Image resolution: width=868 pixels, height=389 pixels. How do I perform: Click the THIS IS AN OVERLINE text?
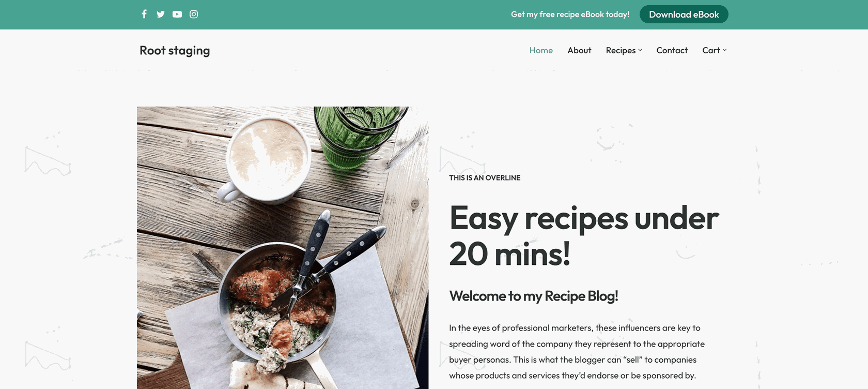(x=485, y=178)
